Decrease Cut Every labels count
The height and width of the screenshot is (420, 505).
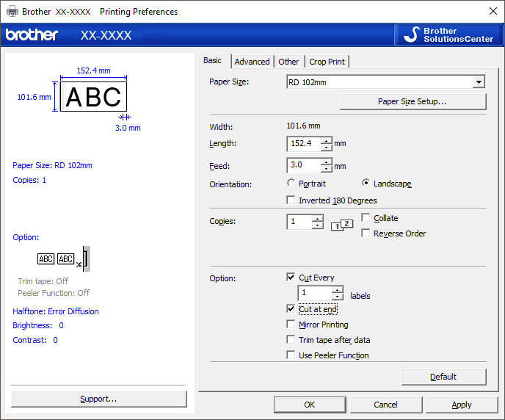[338, 297]
